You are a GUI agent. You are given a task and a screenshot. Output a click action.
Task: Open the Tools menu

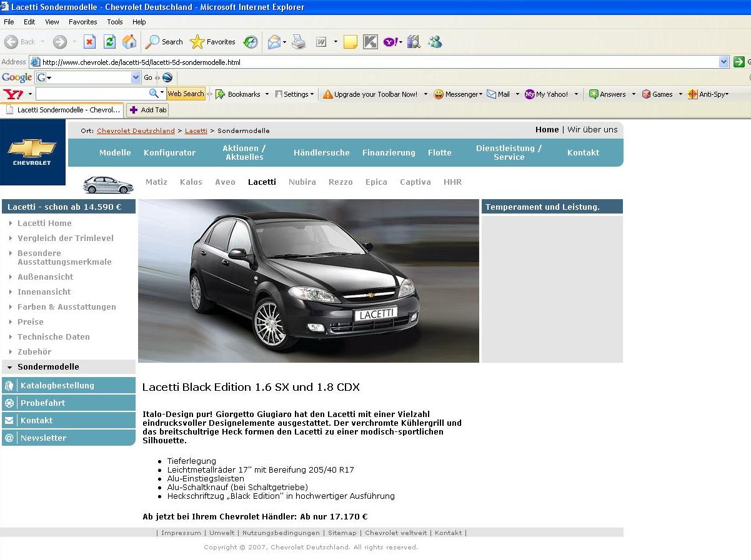[115, 22]
